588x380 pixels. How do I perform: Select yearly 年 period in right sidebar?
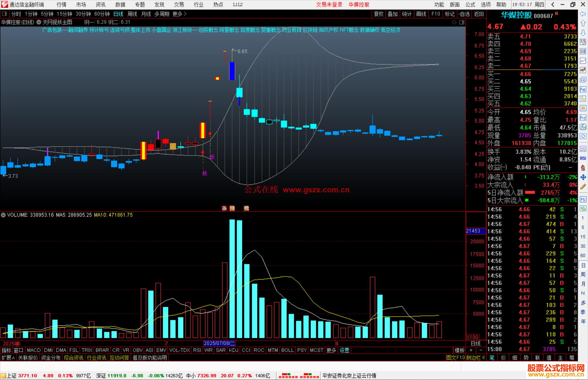pos(583,321)
